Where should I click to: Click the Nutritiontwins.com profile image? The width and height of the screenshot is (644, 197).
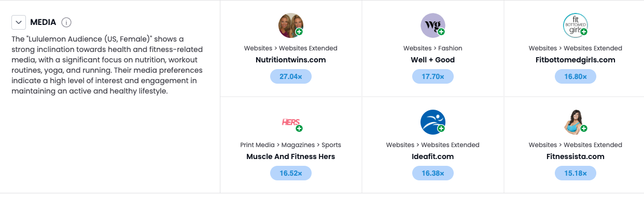coord(291,25)
